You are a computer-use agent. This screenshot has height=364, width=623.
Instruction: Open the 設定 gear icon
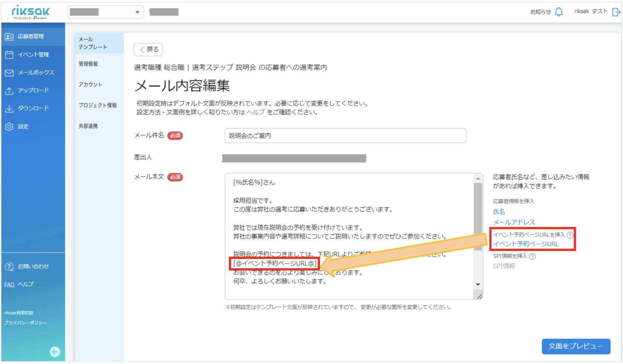[x=9, y=127]
